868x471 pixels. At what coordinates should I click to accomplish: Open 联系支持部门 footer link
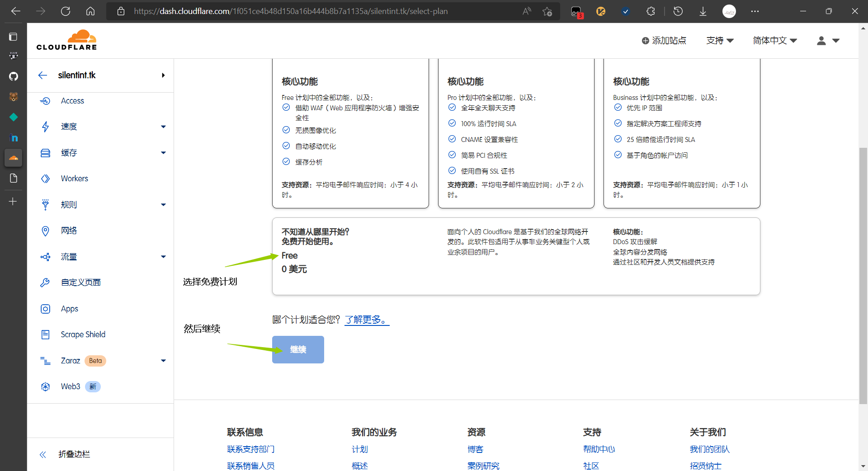[x=250, y=449]
